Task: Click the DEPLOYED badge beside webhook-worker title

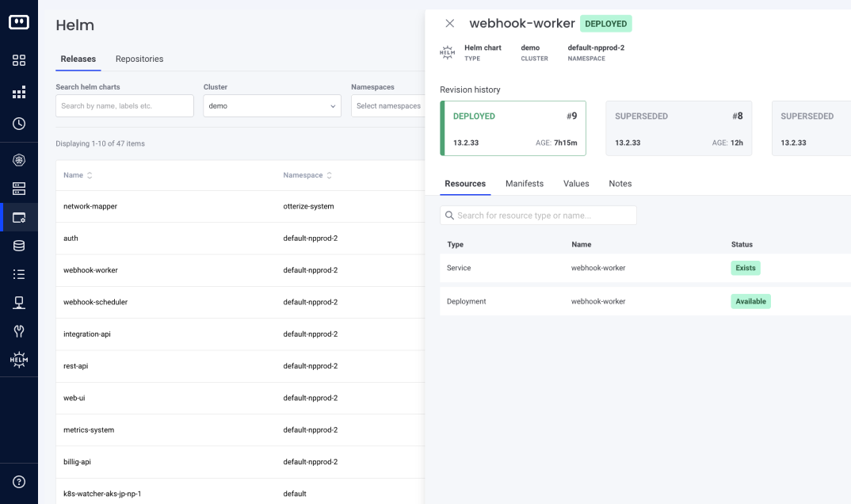Action: click(605, 24)
